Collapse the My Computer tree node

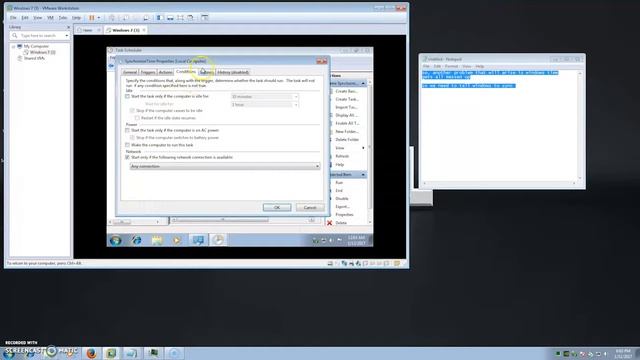(x=13, y=47)
